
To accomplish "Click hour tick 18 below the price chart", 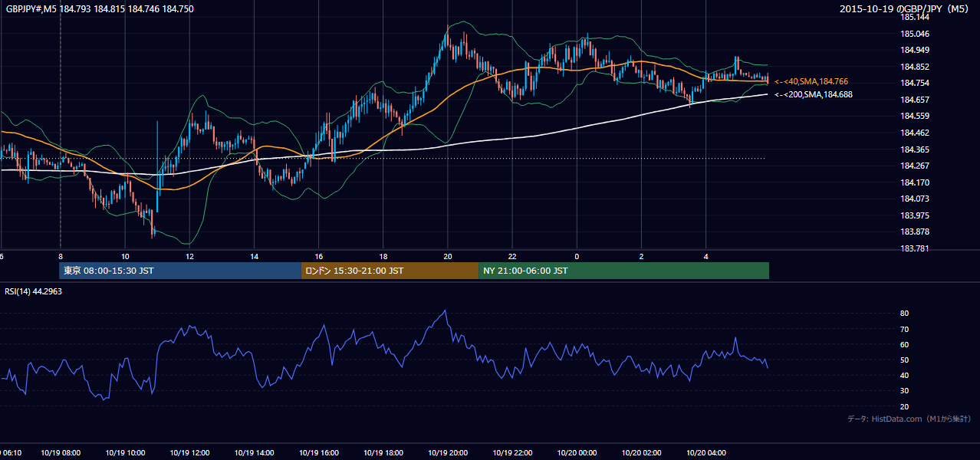I will click(383, 256).
